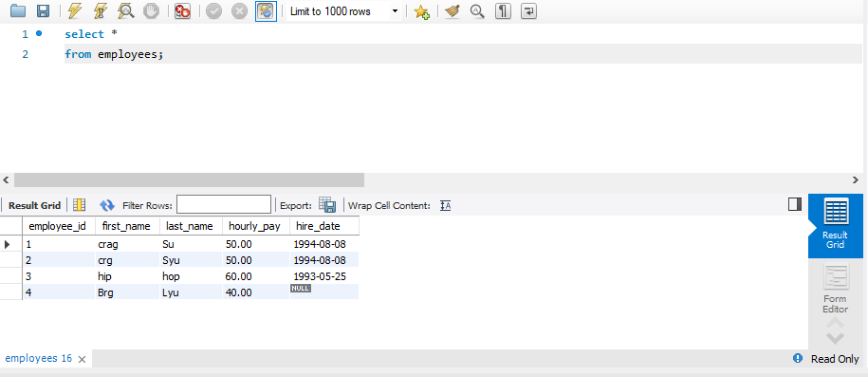The width and height of the screenshot is (868, 377).
Task: Select the hourly pay 60.00 cell
Action: (256, 276)
